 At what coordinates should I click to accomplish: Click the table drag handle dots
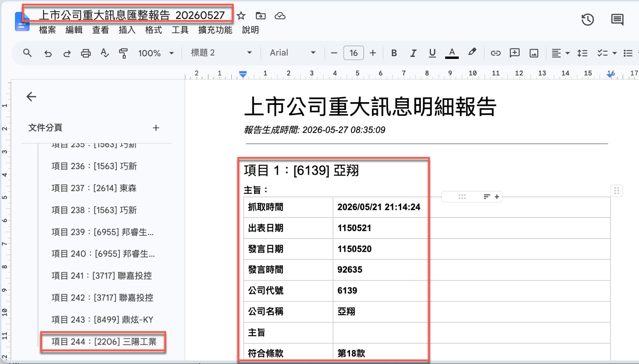[462, 197]
